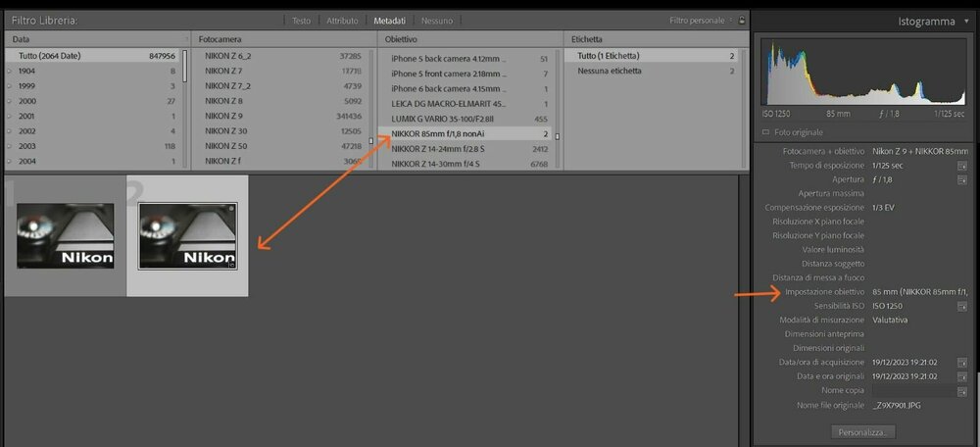980x447 pixels.
Task: Select Nessuno to disable filters
Action: tap(437, 21)
